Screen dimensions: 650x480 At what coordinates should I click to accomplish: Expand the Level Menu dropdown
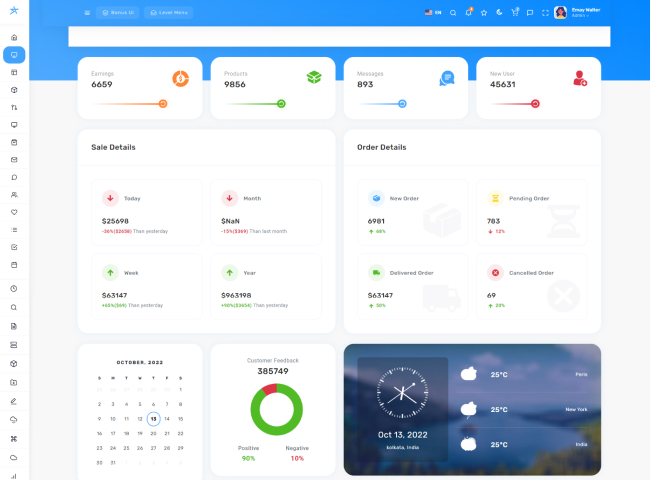pos(168,13)
